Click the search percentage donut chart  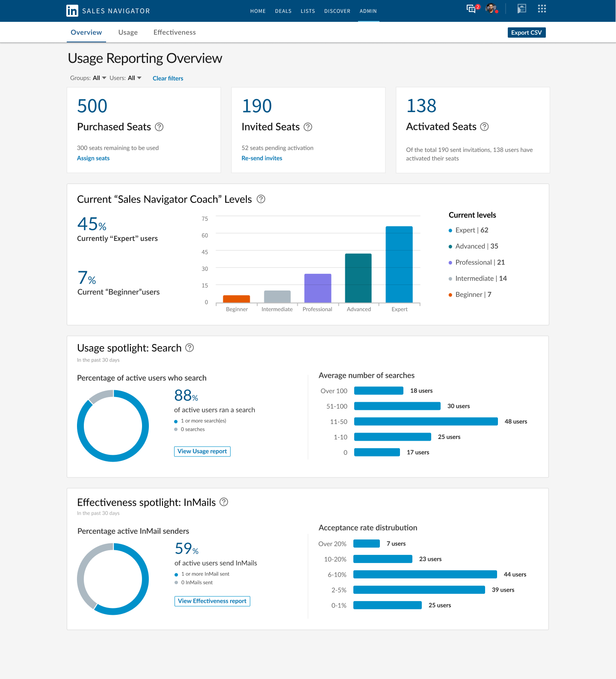pyautogui.click(x=113, y=426)
